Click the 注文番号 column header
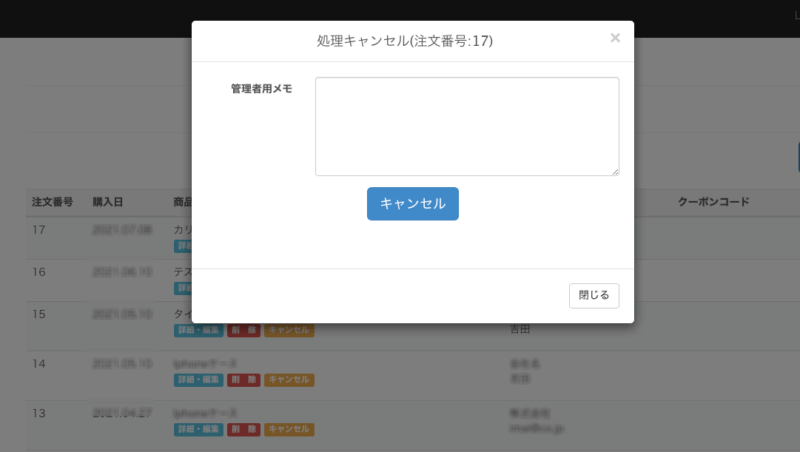This screenshot has width=800, height=452. pyautogui.click(x=52, y=202)
